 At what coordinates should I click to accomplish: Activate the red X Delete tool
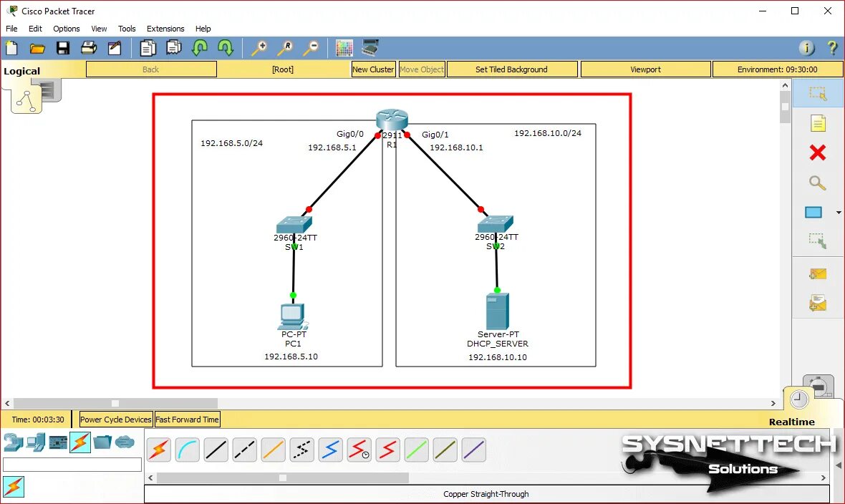coord(818,152)
